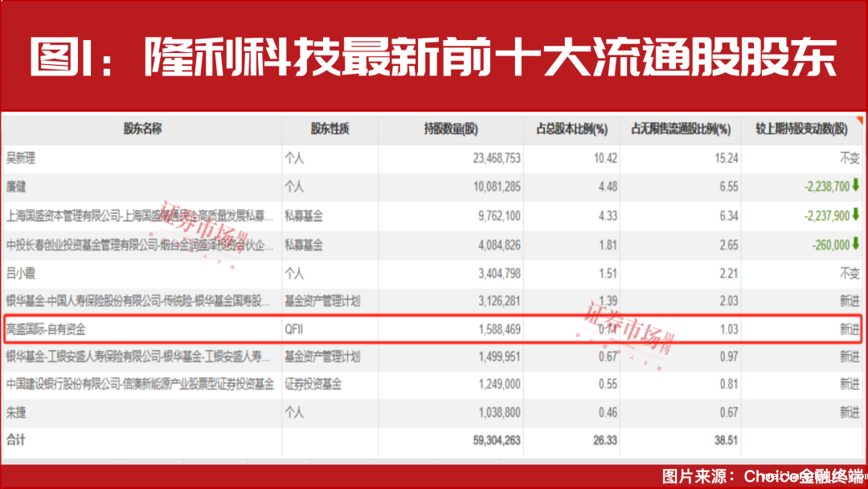Sort by the 持股数量(股) column header
The image size is (868, 489).
tap(451, 129)
